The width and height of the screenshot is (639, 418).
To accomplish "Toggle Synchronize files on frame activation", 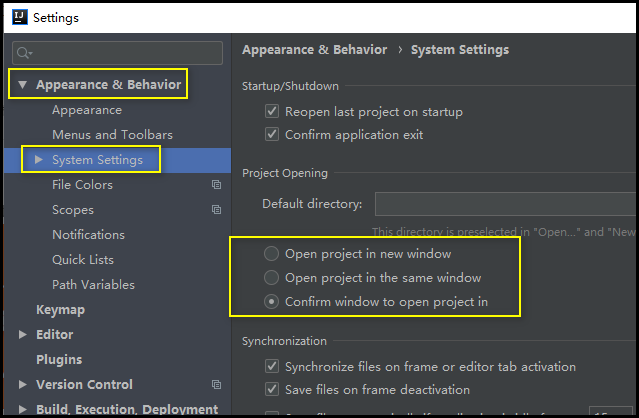I will point(272,367).
